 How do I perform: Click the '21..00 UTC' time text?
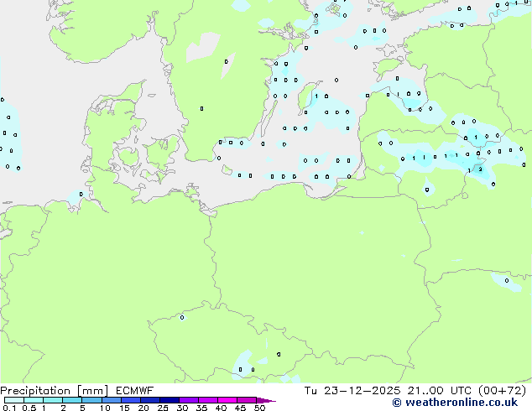(439, 391)
